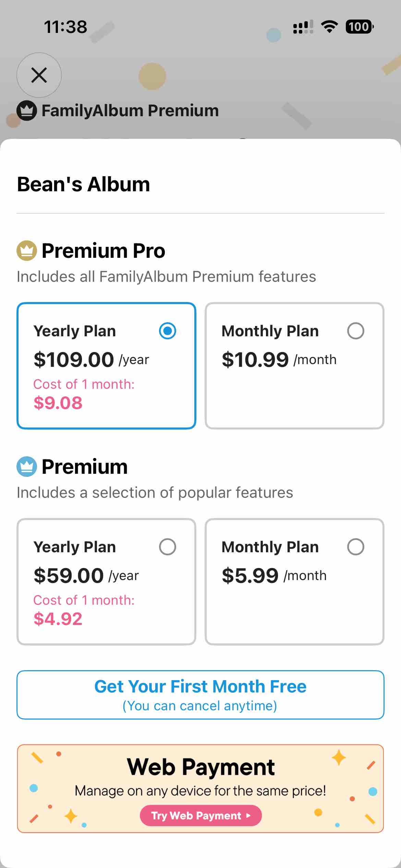The image size is (401, 868).
Task: Tap the cellular signal strength icon
Action: (x=303, y=27)
